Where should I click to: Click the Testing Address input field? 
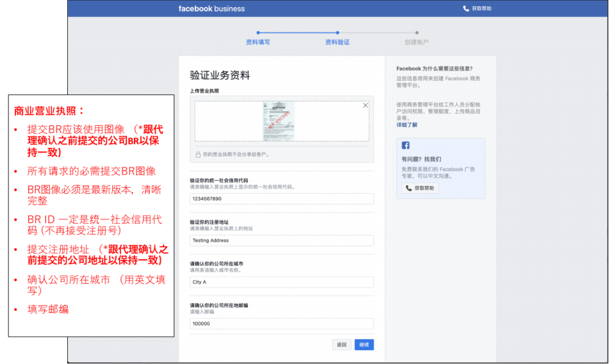pyautogui.click(x=282, y=240)
